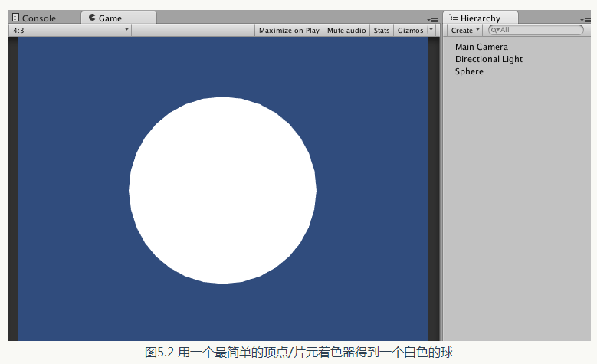
Task: Toggle Mute audio button
Action: pos(346,31)
